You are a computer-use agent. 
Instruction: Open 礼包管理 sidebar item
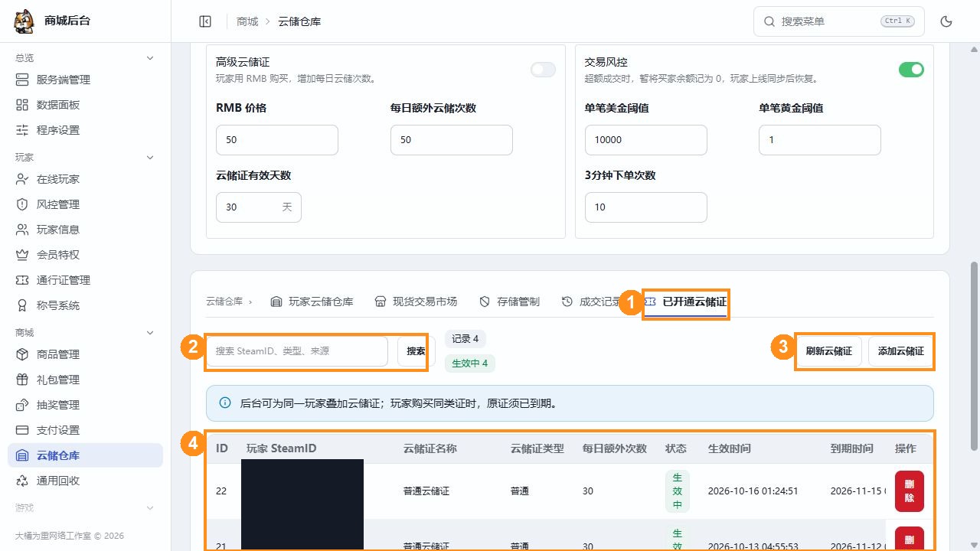pos(85,380)
